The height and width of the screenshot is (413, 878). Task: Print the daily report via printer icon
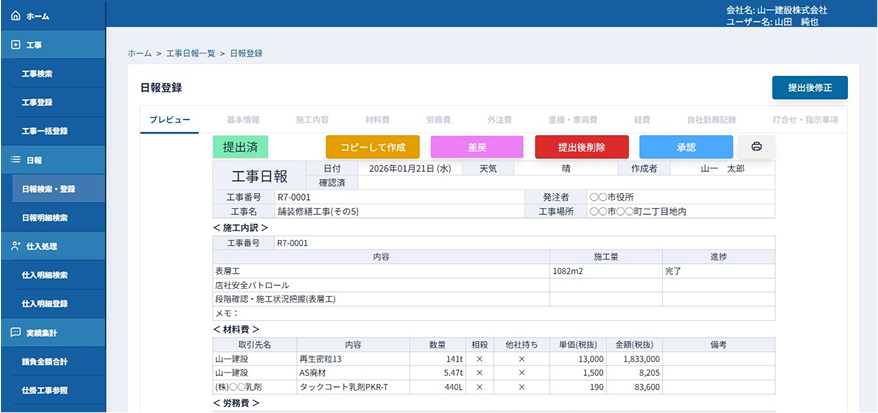756,147
